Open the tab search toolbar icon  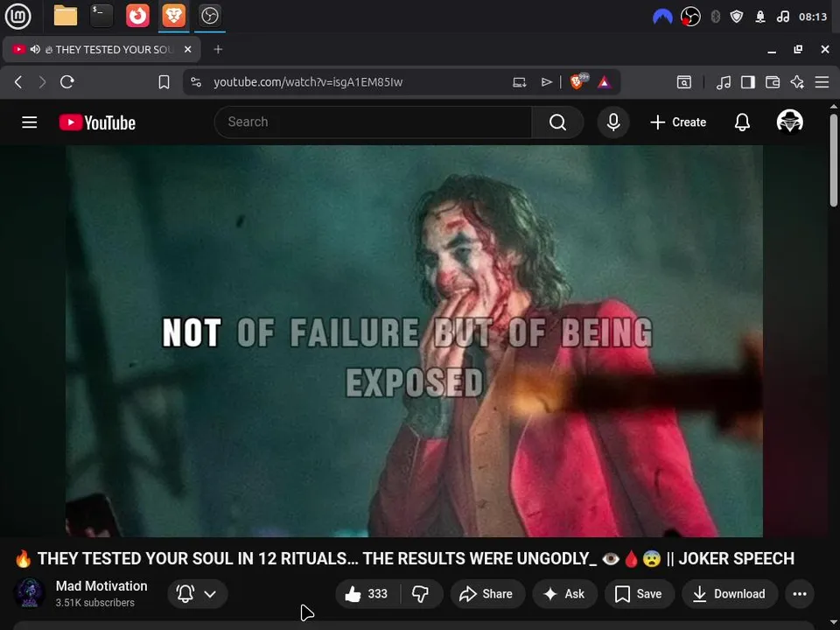(x=684, y=82)
